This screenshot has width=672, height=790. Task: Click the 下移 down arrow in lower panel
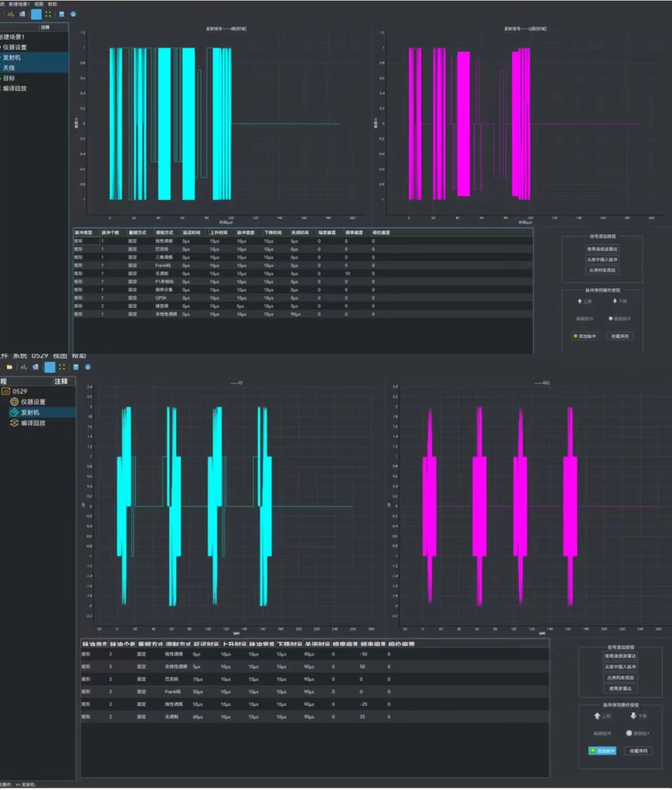[x=634, y=716]
